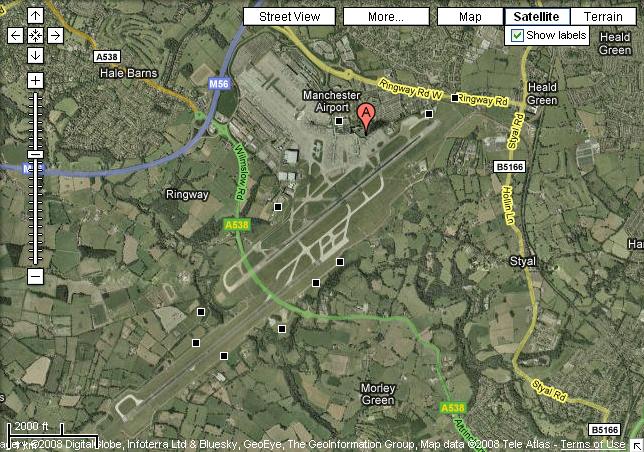Select the Satellite view tab

click(537, 17)
